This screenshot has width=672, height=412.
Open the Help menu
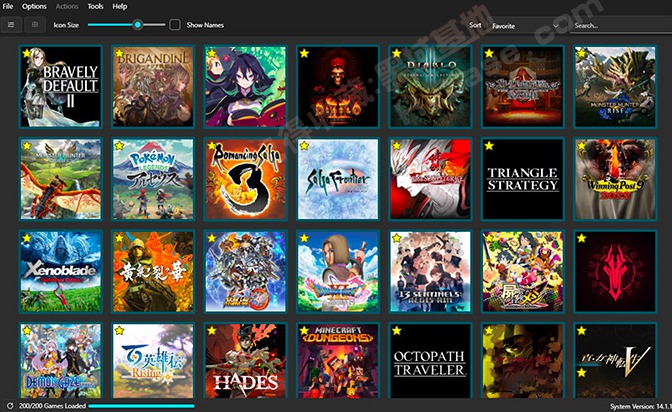click(x=120, y=6)
